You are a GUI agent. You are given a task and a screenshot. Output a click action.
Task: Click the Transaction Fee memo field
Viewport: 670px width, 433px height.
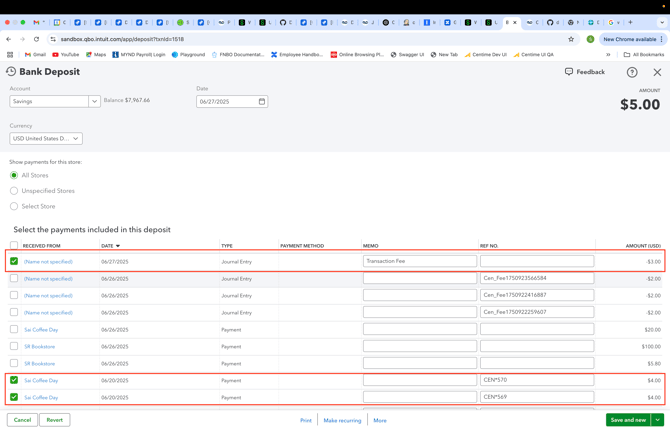pos(420,261)
